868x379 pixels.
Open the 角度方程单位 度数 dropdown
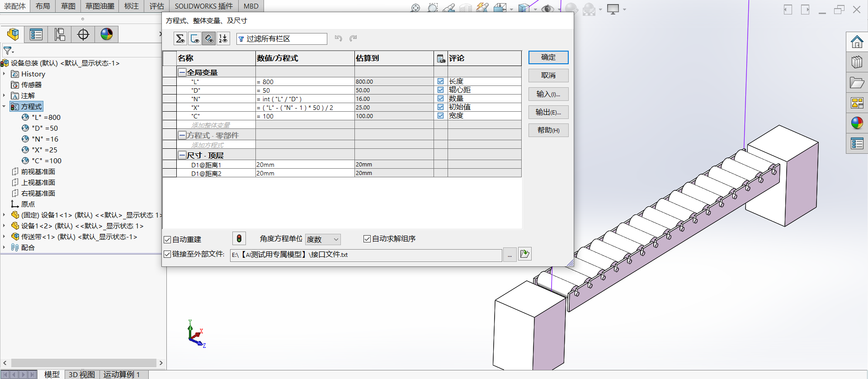point(323,239)
